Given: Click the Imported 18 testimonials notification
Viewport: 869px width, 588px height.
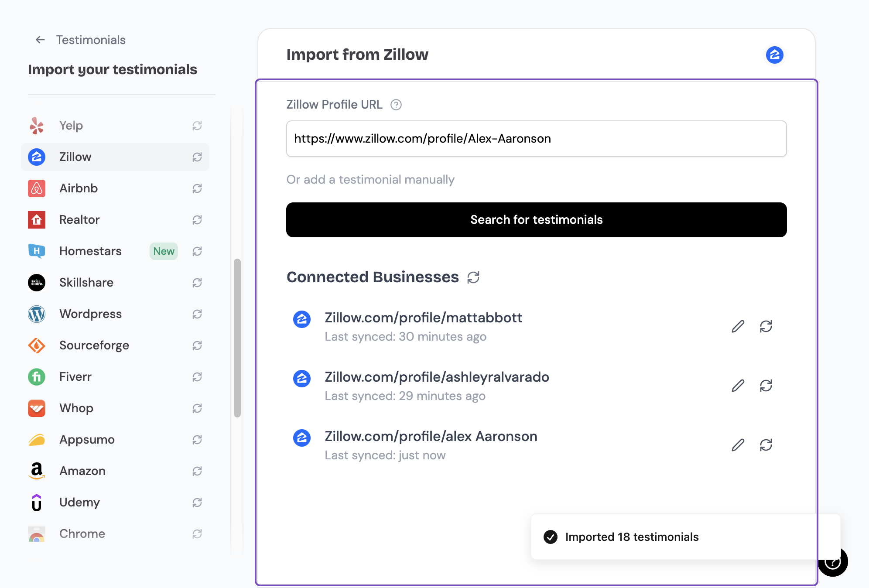Looking at the screenshot, I should [685, 537].
